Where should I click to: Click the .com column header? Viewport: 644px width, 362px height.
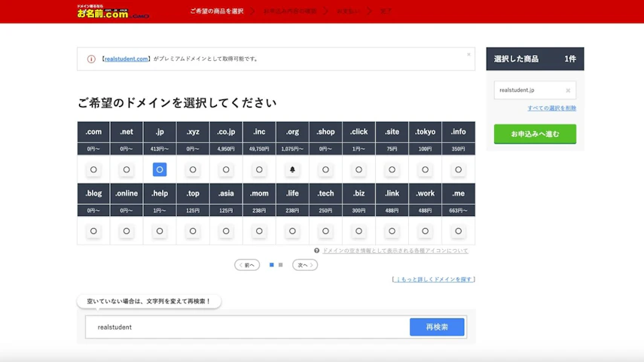click(93, 132)
